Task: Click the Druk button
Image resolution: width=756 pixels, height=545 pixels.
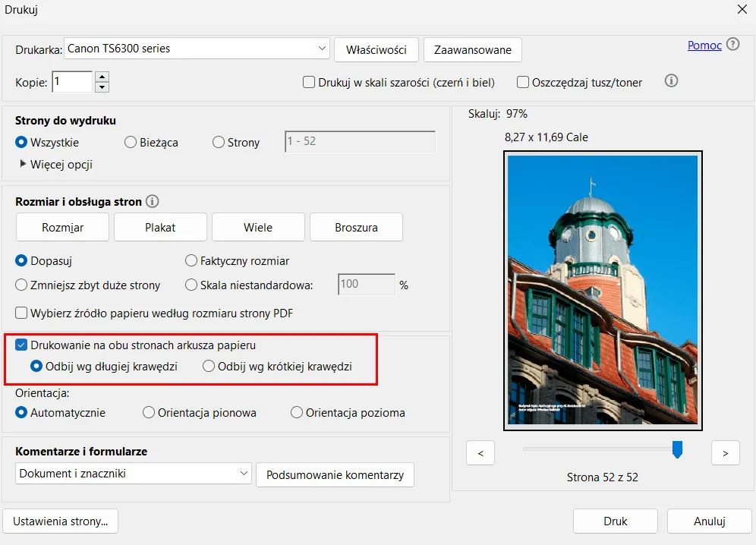Action: 615,521
